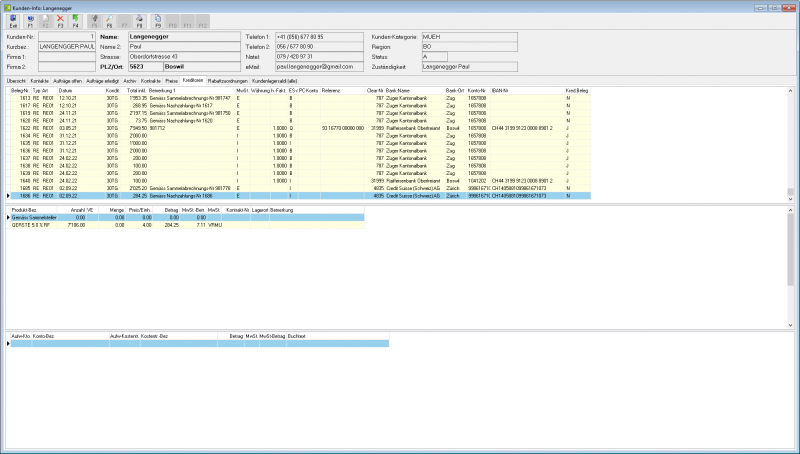The height and width of the screenshot is (454, 800).
Task: Click the Beleg-Nr. column header
Action: [20, 90]
